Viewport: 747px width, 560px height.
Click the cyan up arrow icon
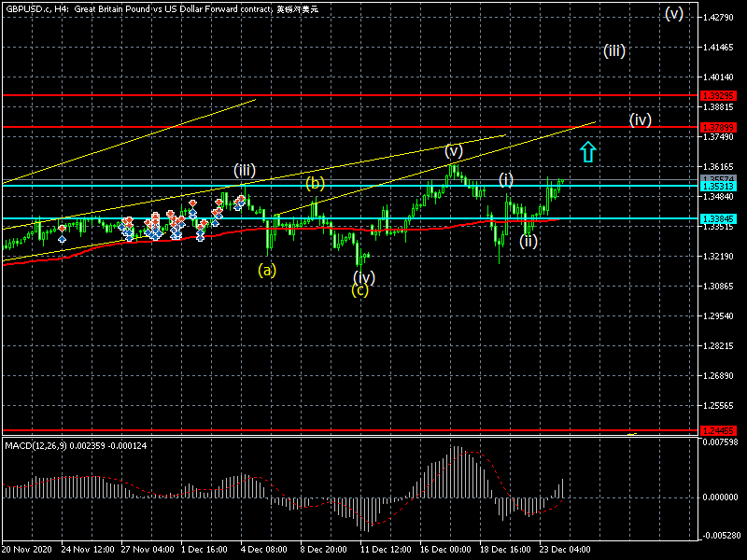point(587,151)
